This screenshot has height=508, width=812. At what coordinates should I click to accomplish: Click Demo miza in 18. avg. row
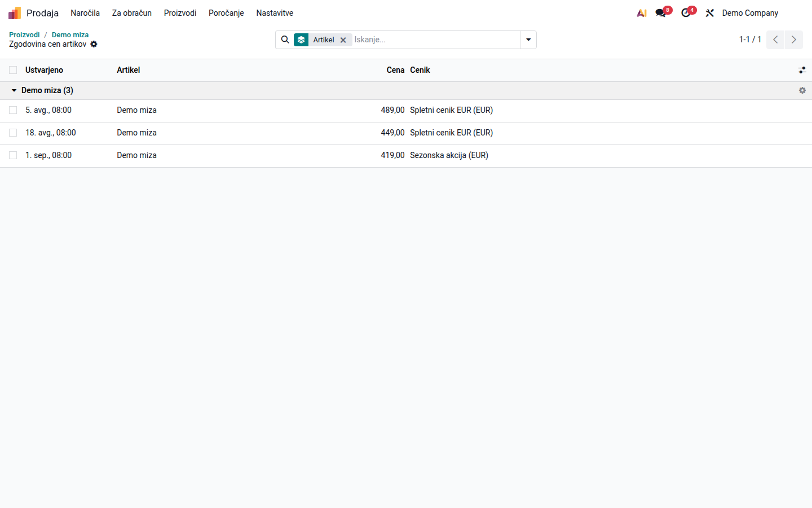[x=136, y=133]
